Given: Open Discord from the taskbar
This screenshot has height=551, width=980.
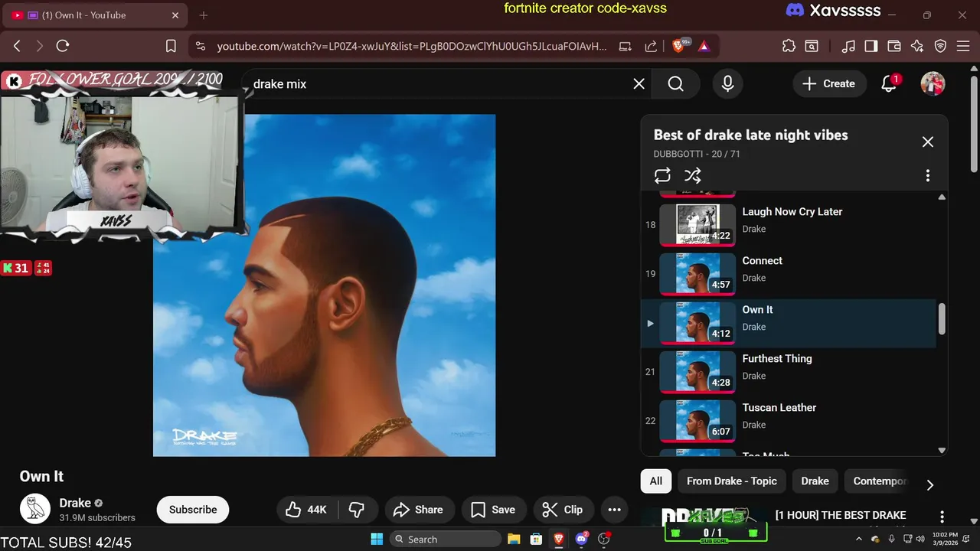Looking at the screenshot, I should (581, 539).
